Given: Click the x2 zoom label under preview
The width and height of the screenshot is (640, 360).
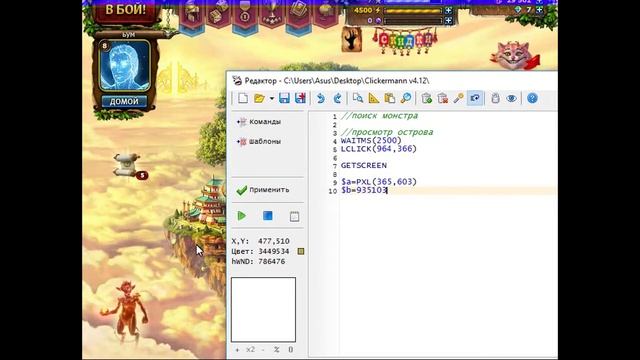Looking at the screenshot, I should (250, 350).
